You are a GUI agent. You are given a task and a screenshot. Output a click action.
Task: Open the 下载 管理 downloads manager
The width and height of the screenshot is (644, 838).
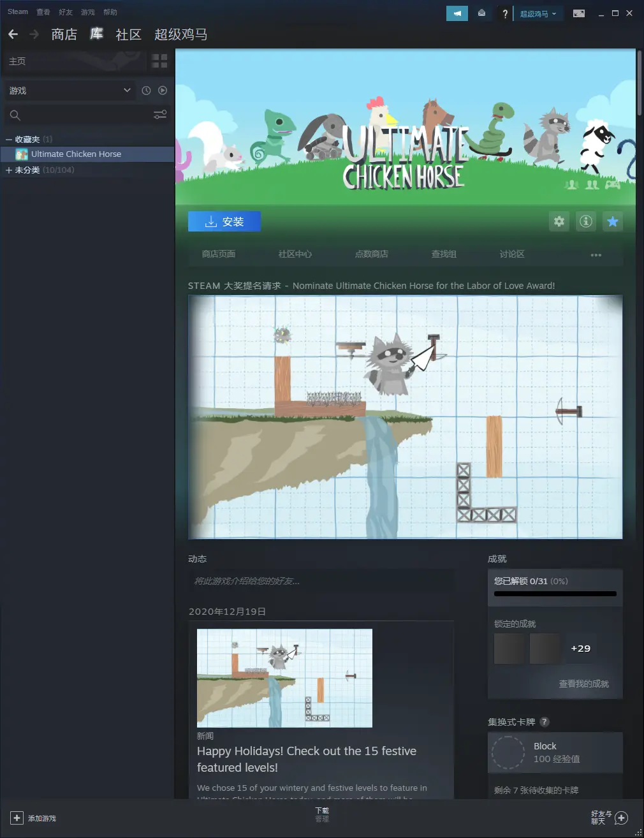point(322,814)
